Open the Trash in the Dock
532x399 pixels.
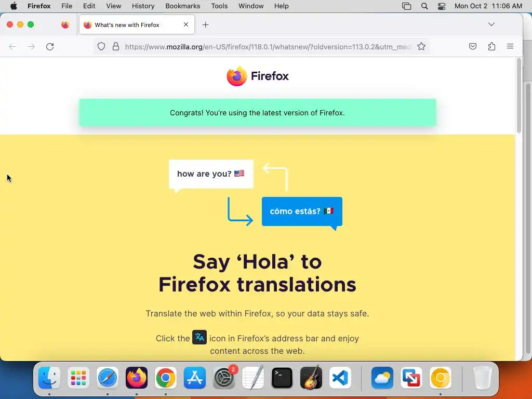click(x=483, y=378)
